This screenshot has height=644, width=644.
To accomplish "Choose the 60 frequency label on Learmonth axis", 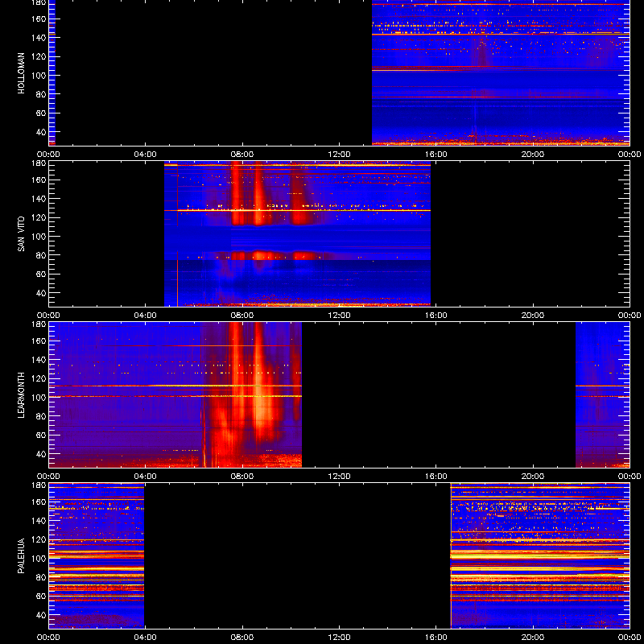I will point(42,436).
